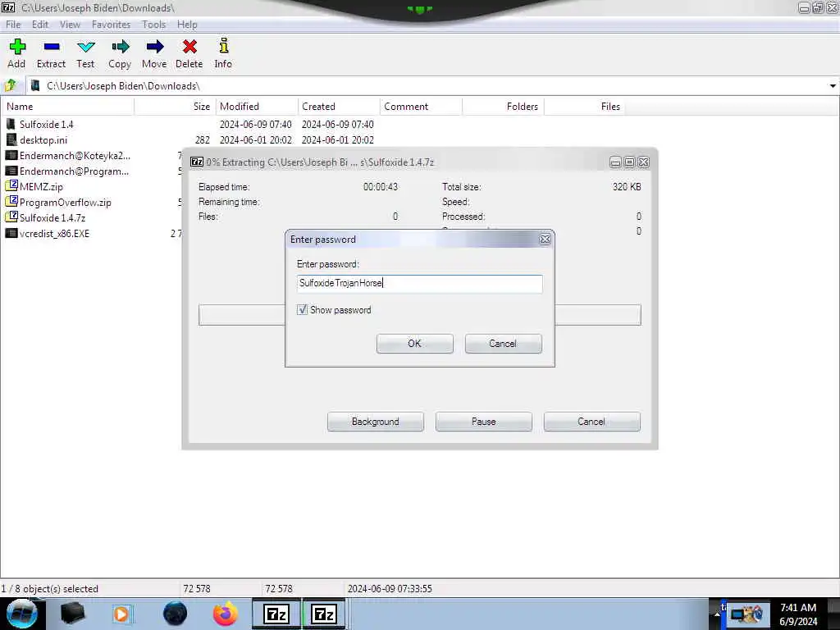
Task: Open the File menu
Action: pos(13,25)
